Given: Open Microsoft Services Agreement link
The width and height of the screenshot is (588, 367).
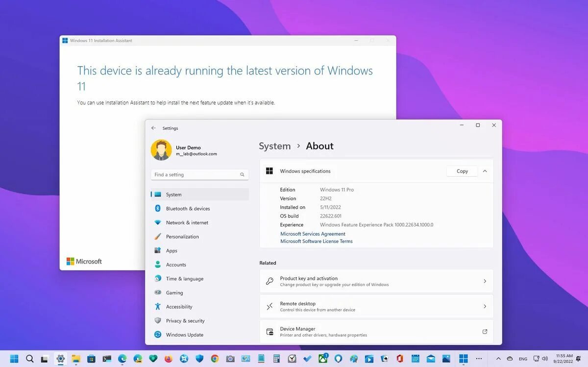Looking at the screenshot, I should (x=313, y=234).
